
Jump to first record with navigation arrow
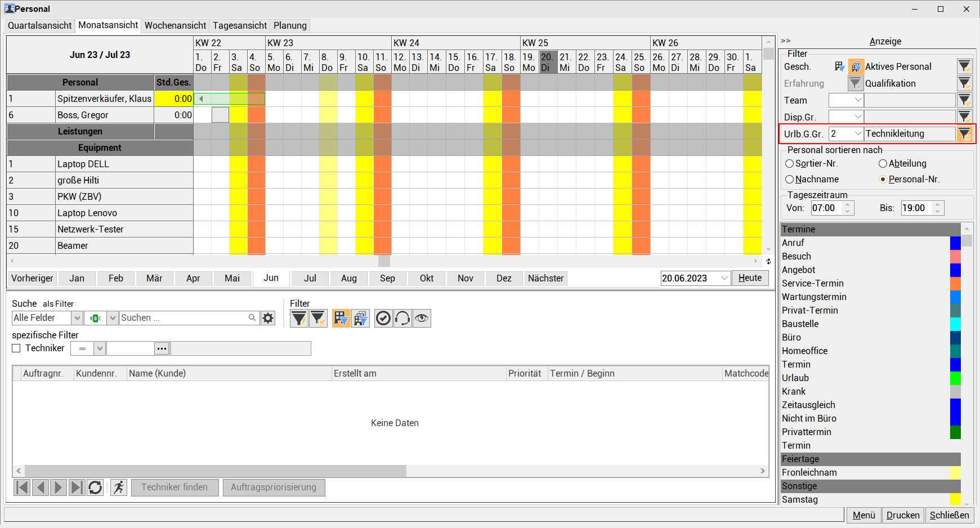22,487
